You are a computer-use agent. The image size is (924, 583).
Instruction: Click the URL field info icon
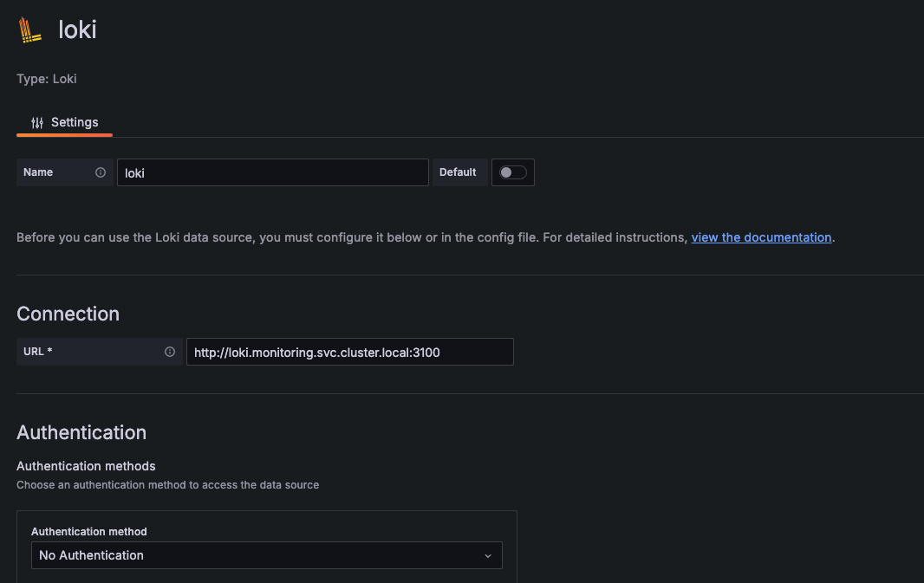tap(170, 352)
